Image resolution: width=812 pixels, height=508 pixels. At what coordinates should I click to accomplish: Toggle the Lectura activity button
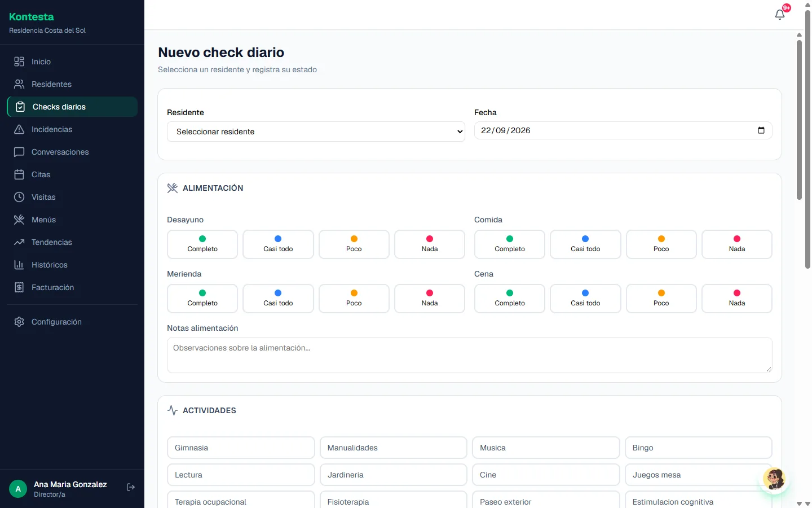click(241, 475)
